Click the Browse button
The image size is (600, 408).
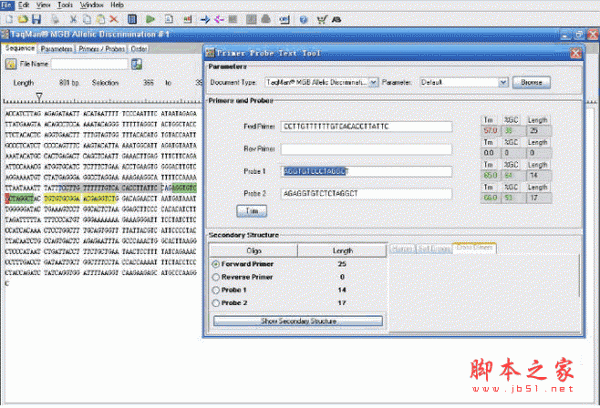click(532, 82)
